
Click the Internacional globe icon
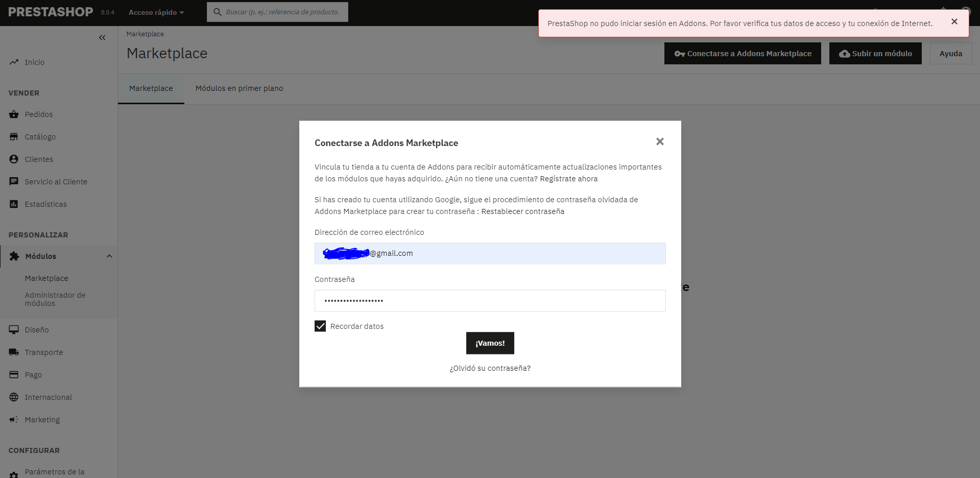coord(14,397)
